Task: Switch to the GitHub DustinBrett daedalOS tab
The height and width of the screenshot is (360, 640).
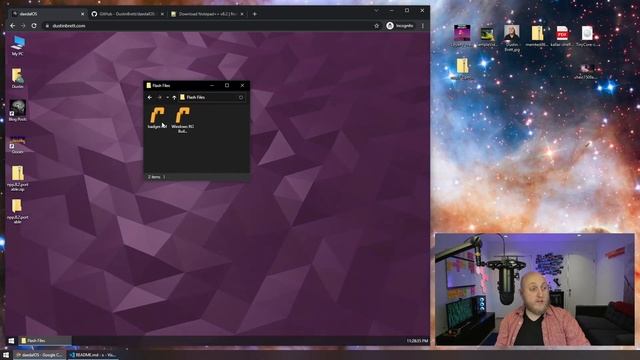Action: [127, 14]
